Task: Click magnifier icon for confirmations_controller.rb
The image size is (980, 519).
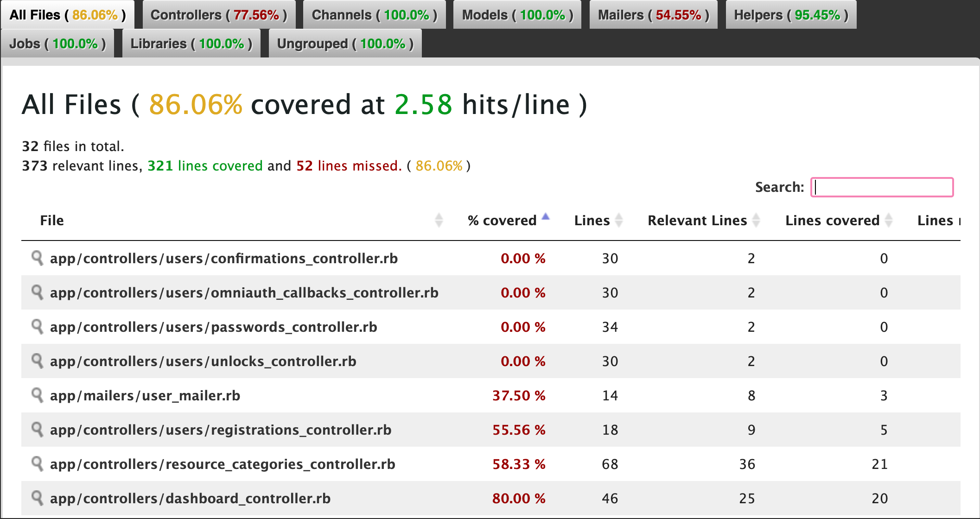Action: point(37,258)
